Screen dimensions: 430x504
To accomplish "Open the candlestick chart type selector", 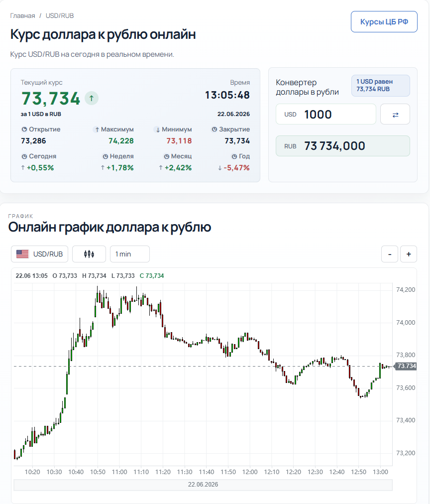I will click(x=89, y=254).
